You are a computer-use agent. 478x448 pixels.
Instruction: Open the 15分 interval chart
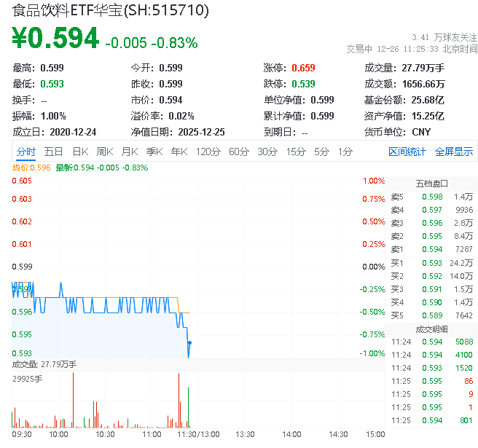pyautogui.click(x=295, y=152)
